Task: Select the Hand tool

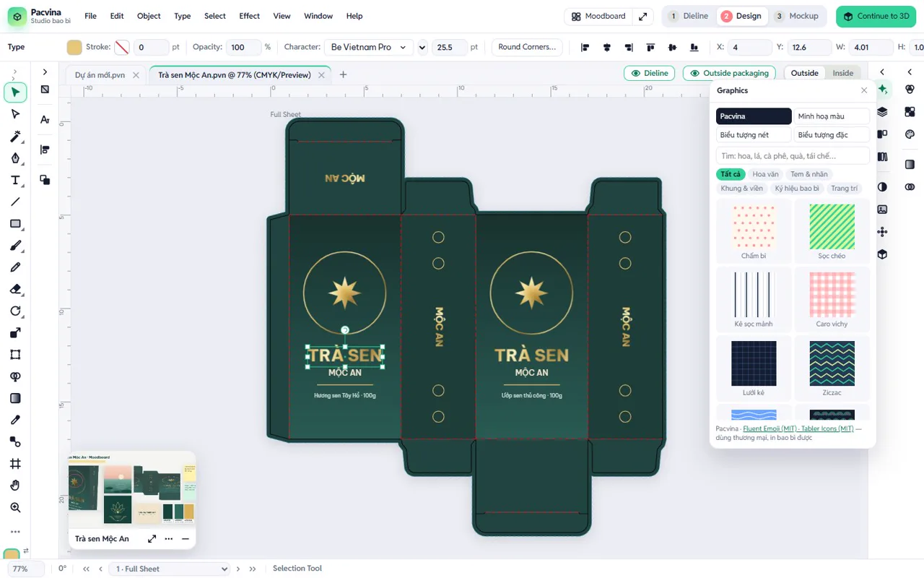Action: tap(15, 486)
